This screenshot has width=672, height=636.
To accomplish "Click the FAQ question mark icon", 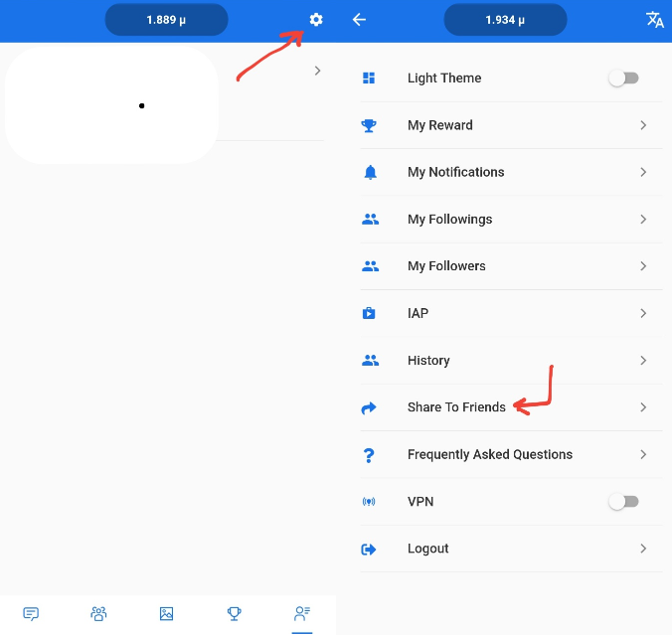I will (369, 455).
